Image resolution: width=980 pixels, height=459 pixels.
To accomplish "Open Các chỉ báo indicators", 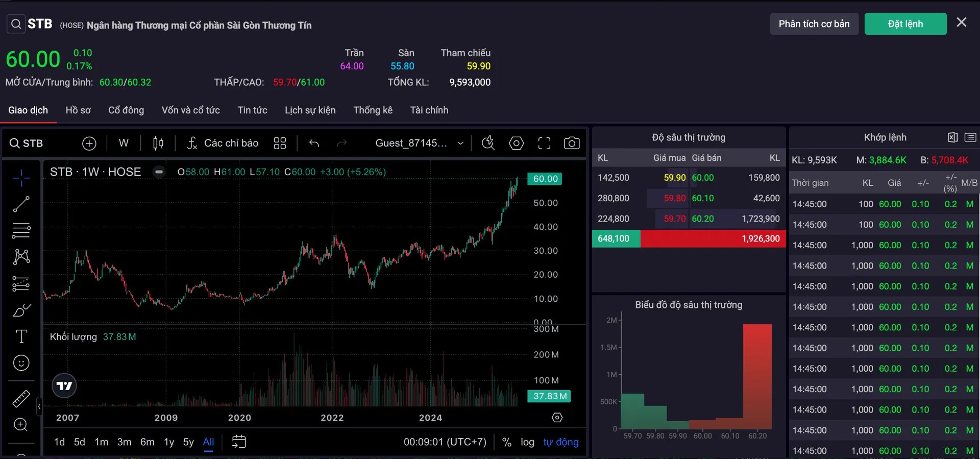I will [223, 143].
